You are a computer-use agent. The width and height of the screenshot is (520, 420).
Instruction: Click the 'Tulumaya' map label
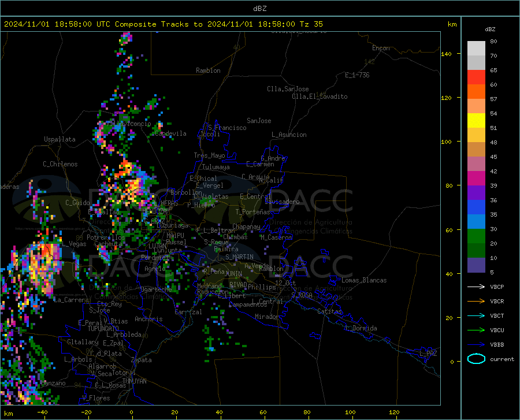pyautogui.click(x=216, y=167)
